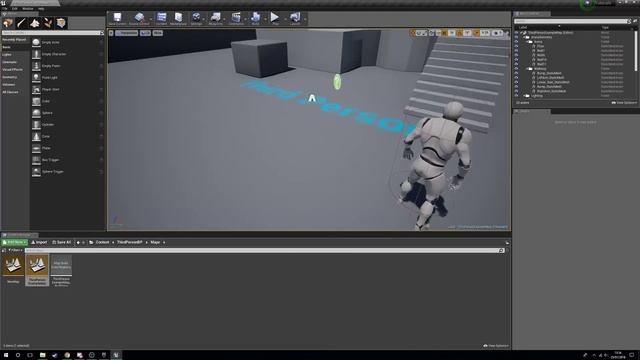Click the Save All button
The height and width of the screenshot is (360, 640).
62,242
